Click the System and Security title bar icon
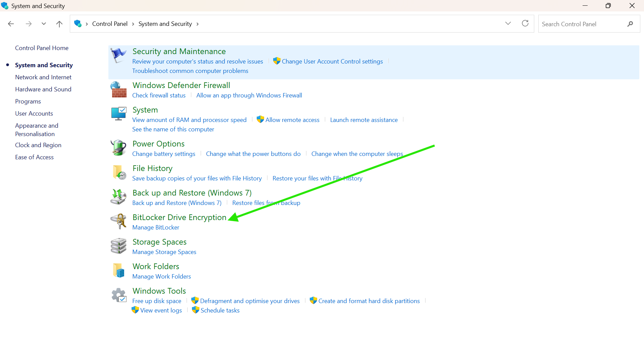This screenshot has height=338, width=644. point(5,6)
